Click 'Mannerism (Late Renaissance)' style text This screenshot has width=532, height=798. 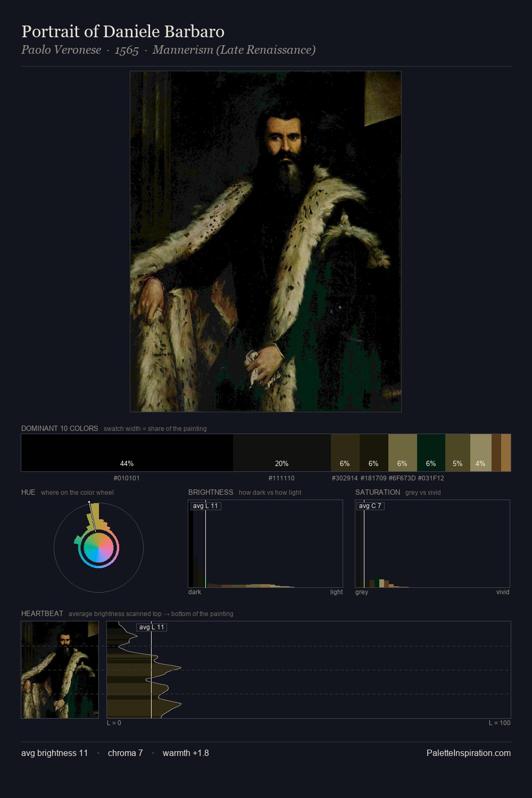coord(234,50)
